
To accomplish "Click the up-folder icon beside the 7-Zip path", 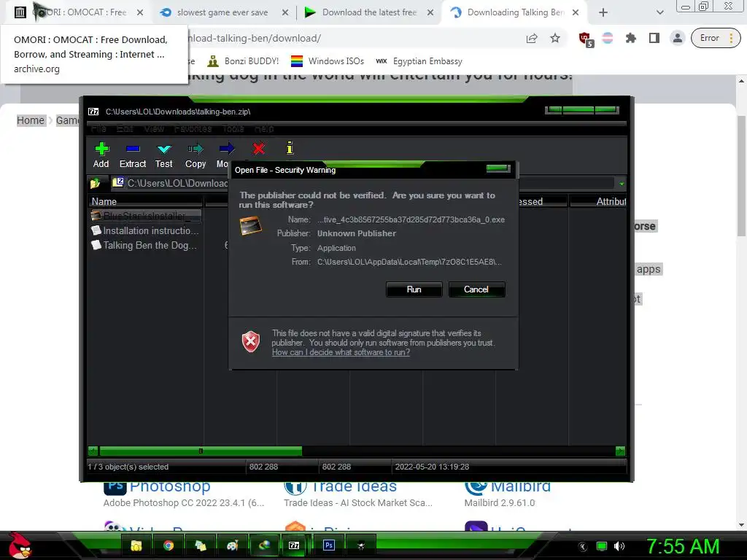I will point(96,183).
